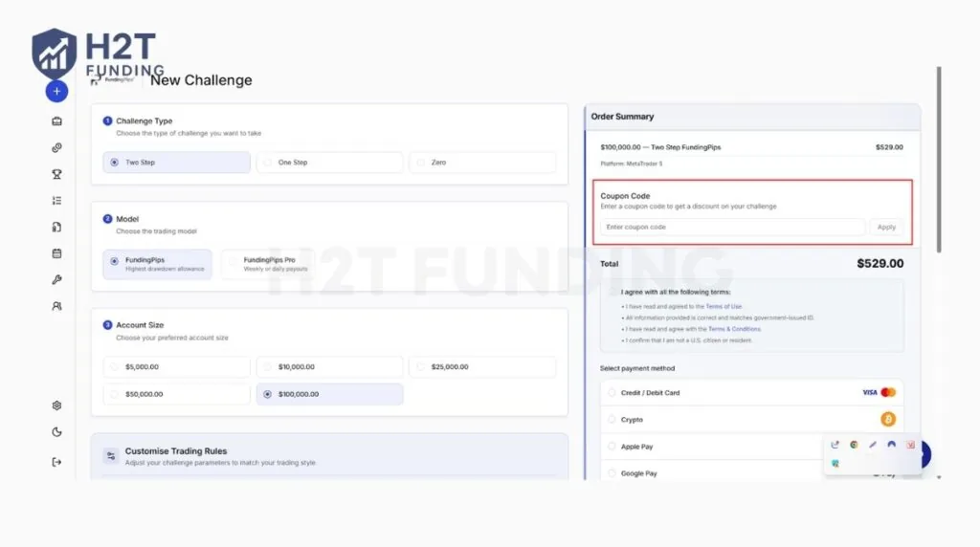Choose the FundingPips model option
Screen dimensions: 980x547
tap(158, 264)
